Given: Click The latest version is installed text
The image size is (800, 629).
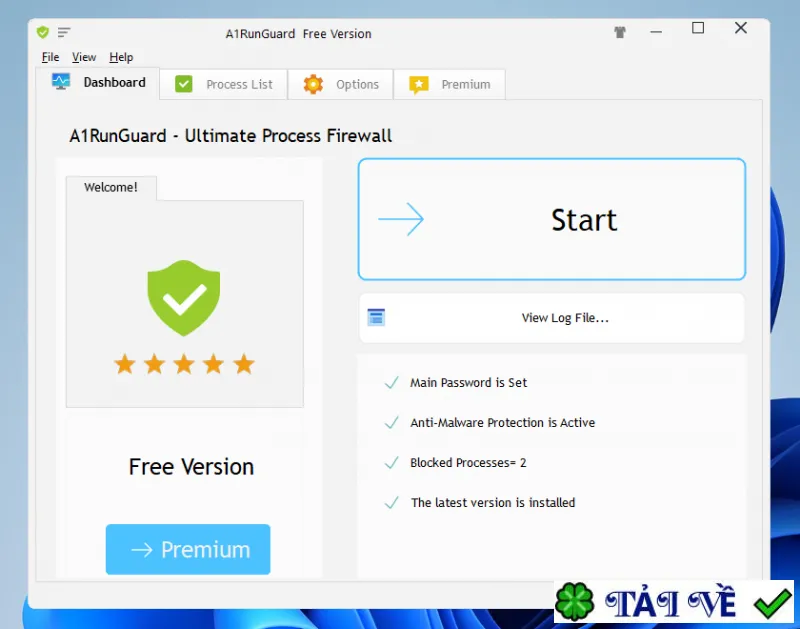Looking at the screenshot, I should click(493, 502).
